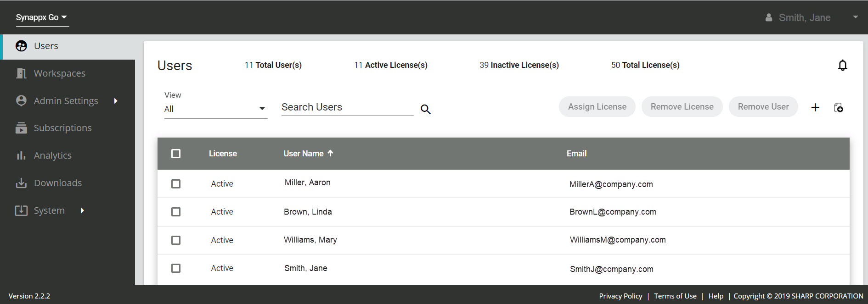The image size is (868, 304).
Task: Click the 11 Active License(s) counter
Action: point(391,65)
